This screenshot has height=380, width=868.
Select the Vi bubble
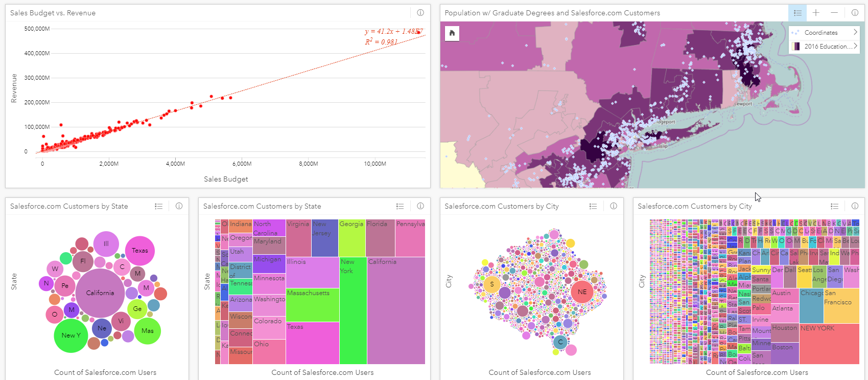(x=121, y=321)
